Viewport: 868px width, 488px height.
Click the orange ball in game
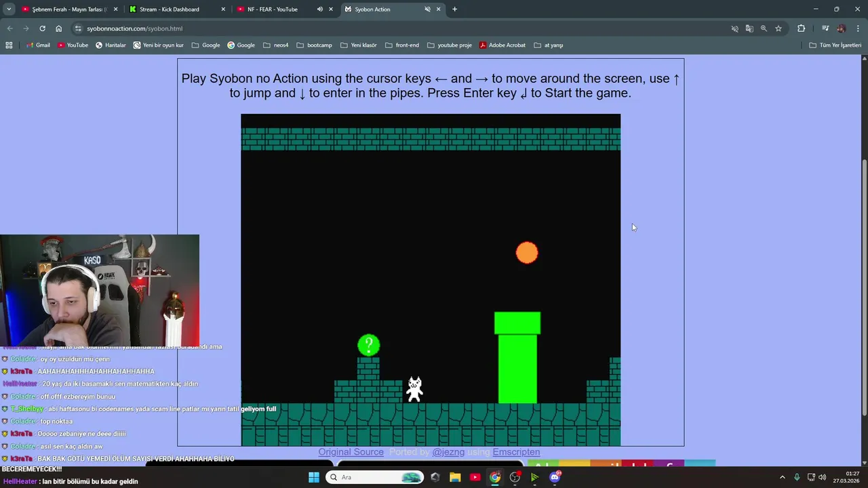527,253
